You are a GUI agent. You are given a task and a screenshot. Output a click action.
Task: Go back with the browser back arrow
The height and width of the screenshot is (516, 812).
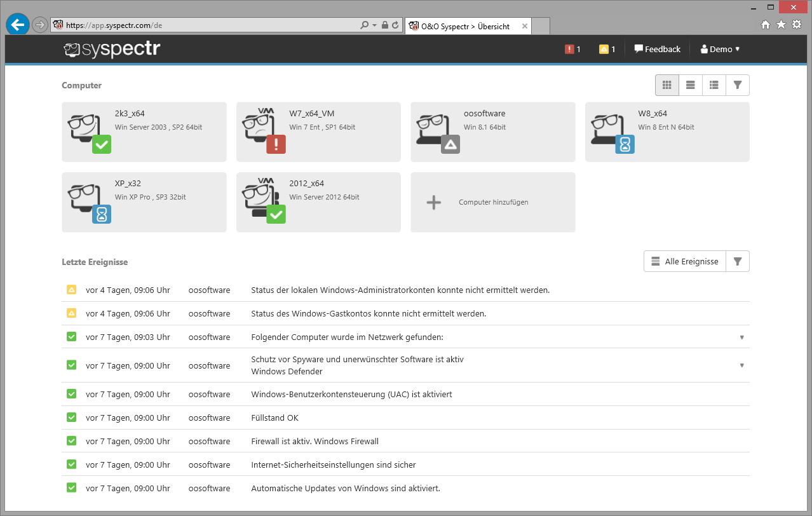18,25
